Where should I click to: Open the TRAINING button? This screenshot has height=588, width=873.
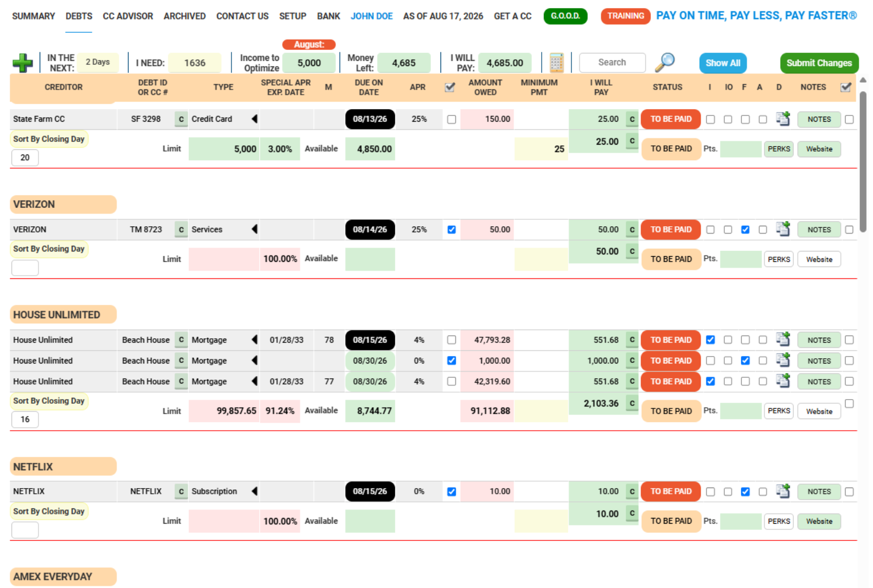(x=625, y=16)
